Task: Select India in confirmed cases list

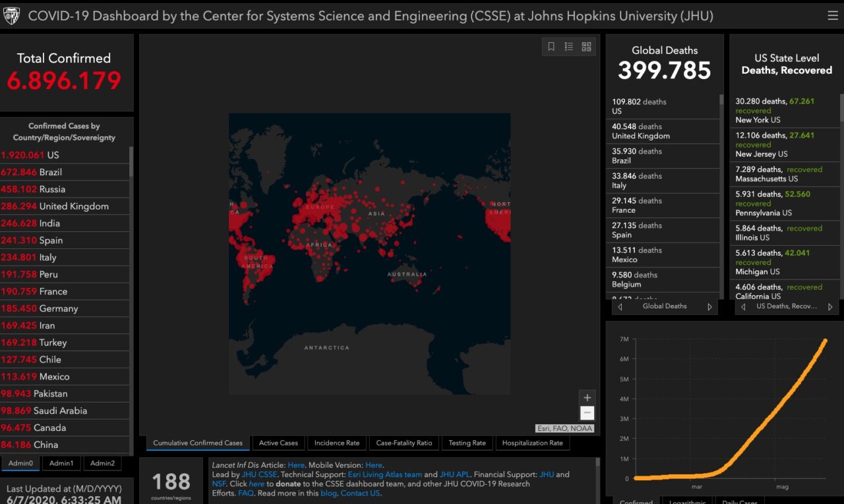Action: (65, 223)
